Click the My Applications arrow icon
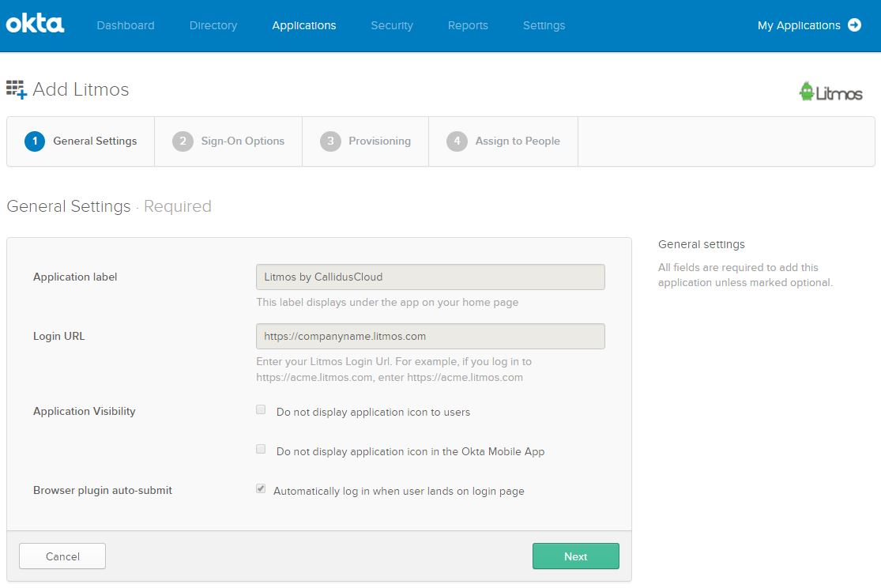The image size is (881, 588). tap(854, 25)
